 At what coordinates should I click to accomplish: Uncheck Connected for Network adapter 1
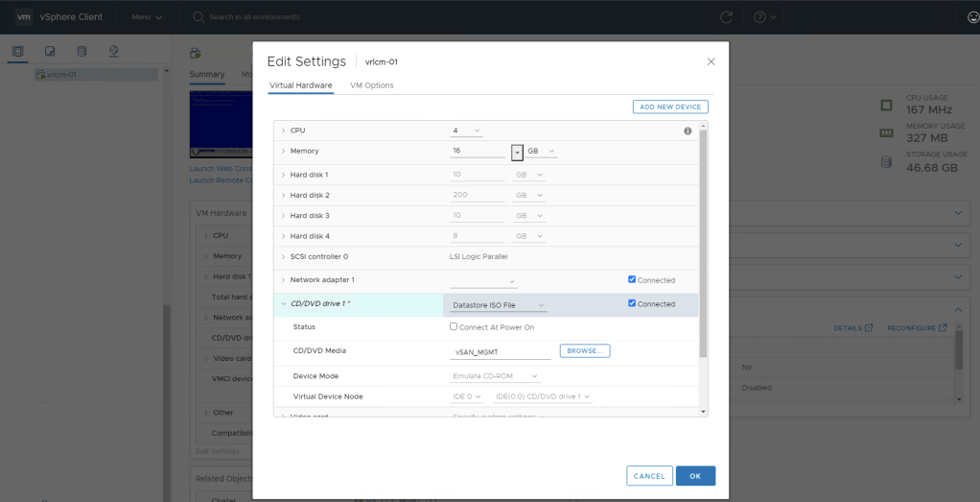click(x=631, y=280)
